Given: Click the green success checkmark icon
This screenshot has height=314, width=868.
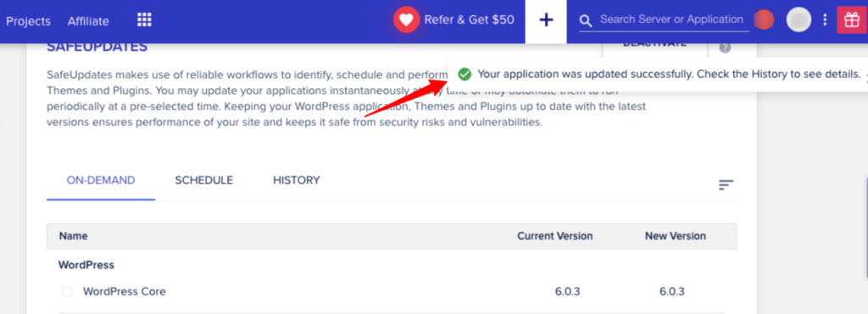Looking at the screenshot, I should point(465,74).
